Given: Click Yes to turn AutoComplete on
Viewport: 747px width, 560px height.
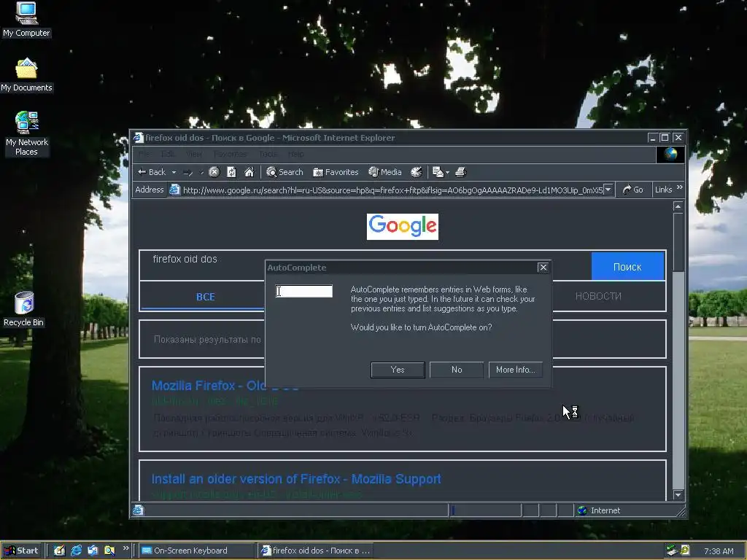Looking at the screenshot, I should coord(398,370).
